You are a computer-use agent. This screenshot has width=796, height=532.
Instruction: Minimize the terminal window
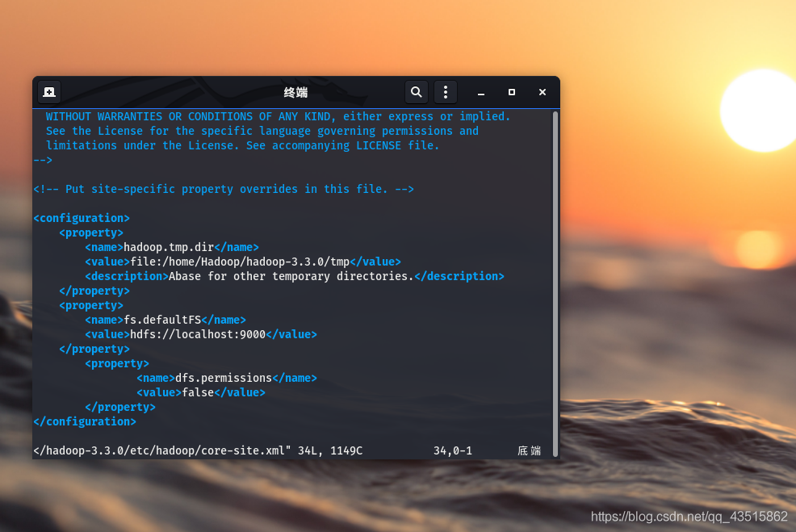(480, 92)
